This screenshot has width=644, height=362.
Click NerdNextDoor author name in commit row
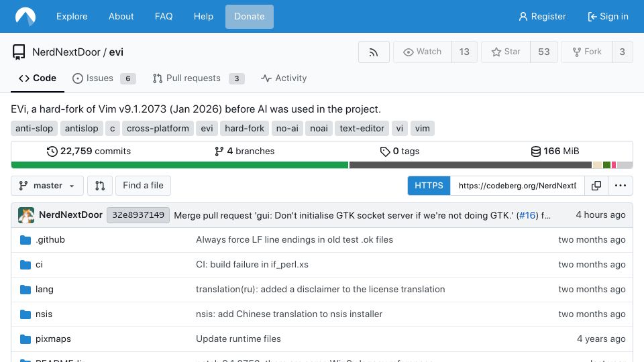point(70,215)
